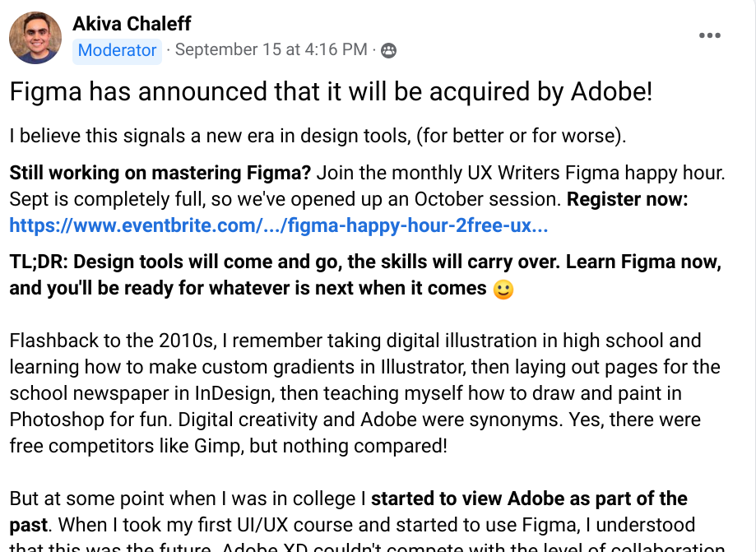Click the bold 'Register now:' text
This screenshot has width=756, height=552.
pyautogui.click(x=628, y=200)
